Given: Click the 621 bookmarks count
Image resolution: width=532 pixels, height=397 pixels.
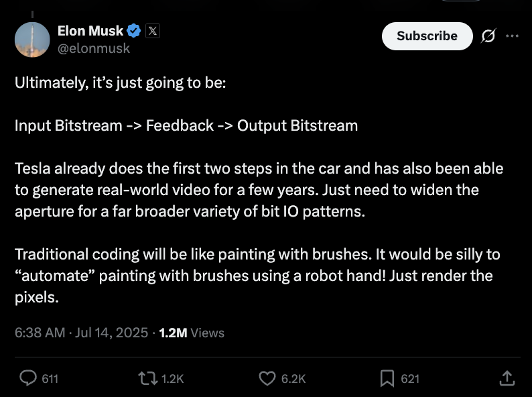Looking at the screenshot, I should 410,379.
